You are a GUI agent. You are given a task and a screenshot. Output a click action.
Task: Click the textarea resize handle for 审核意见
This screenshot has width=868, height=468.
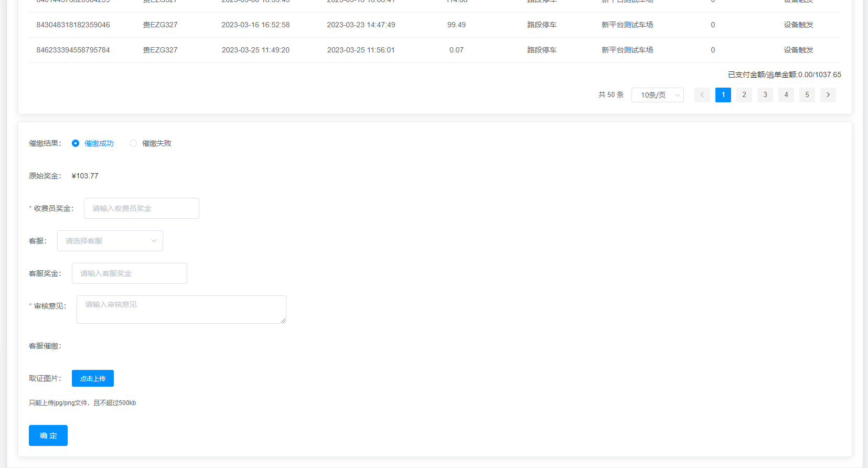coord(283,321)
